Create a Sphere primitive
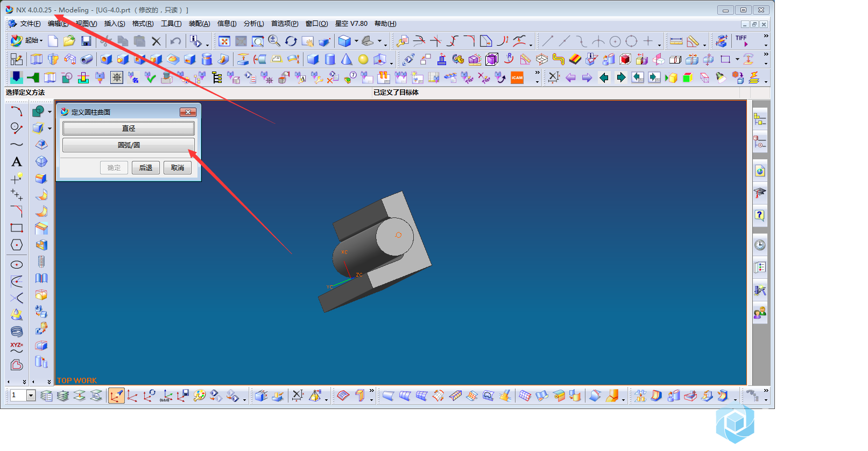The image size is (868, 451). 363,59
